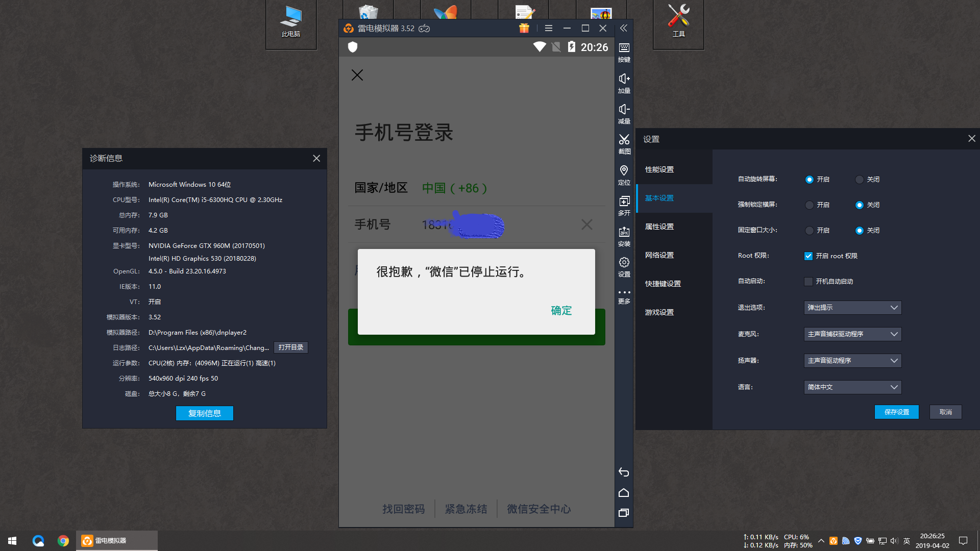
Task: Open the multi-instance (多开) icon
Action: click(x=624, y=202)
